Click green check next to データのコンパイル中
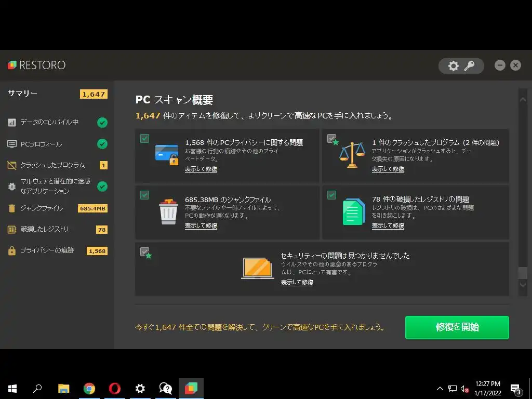 click(102, 123)
